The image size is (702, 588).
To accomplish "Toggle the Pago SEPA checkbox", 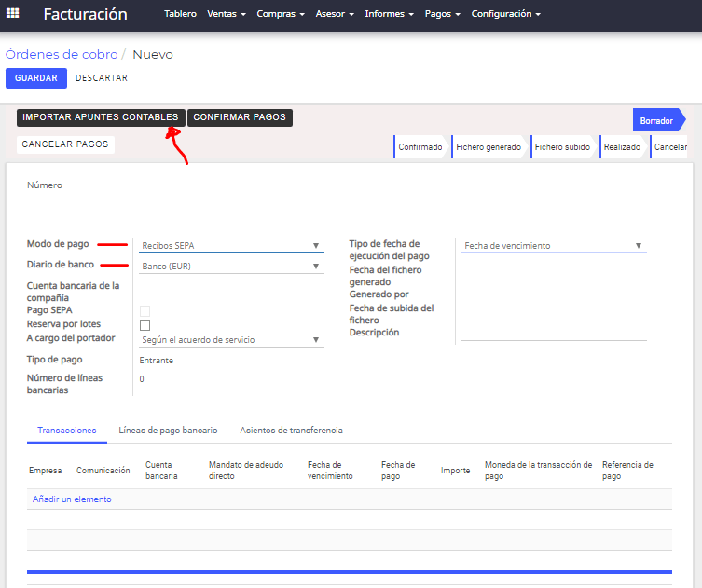I will (145, 311).
